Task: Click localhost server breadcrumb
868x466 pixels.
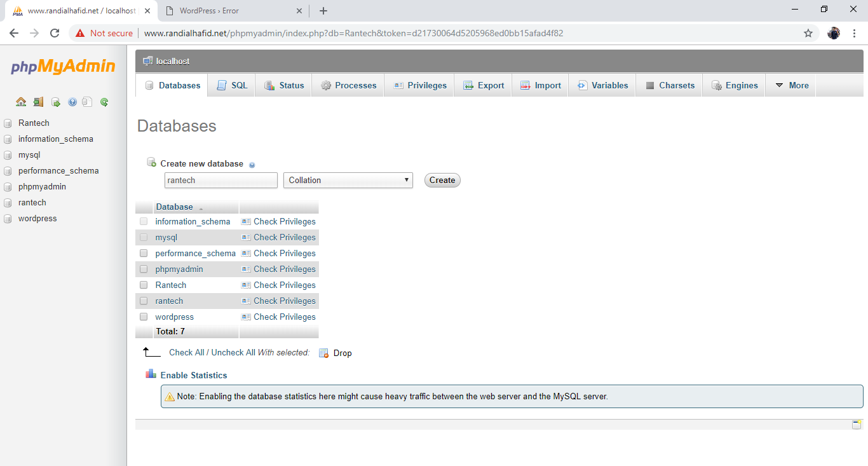Action: tap(172, 61)
